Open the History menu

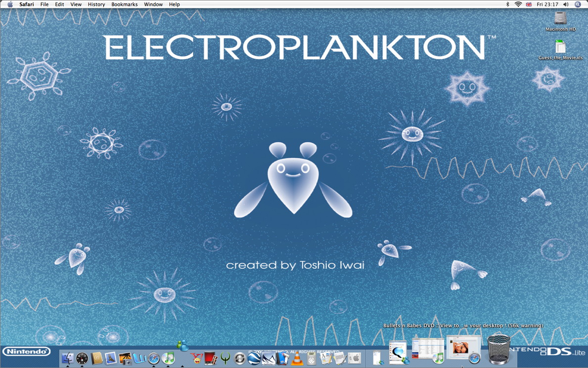pyautogui.click(x=96, y=4)
